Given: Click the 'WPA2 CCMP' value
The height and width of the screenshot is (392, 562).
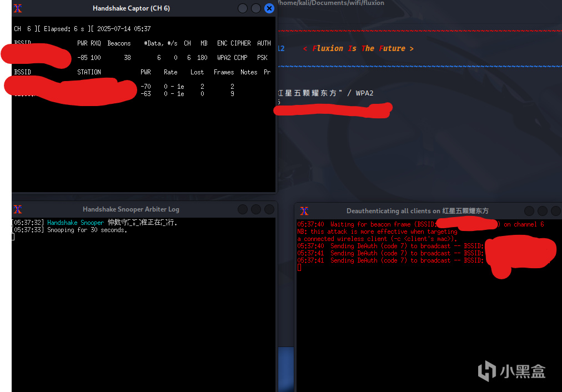Looking at the screenshot, I should pyautogui.click(x=232, y=58).
